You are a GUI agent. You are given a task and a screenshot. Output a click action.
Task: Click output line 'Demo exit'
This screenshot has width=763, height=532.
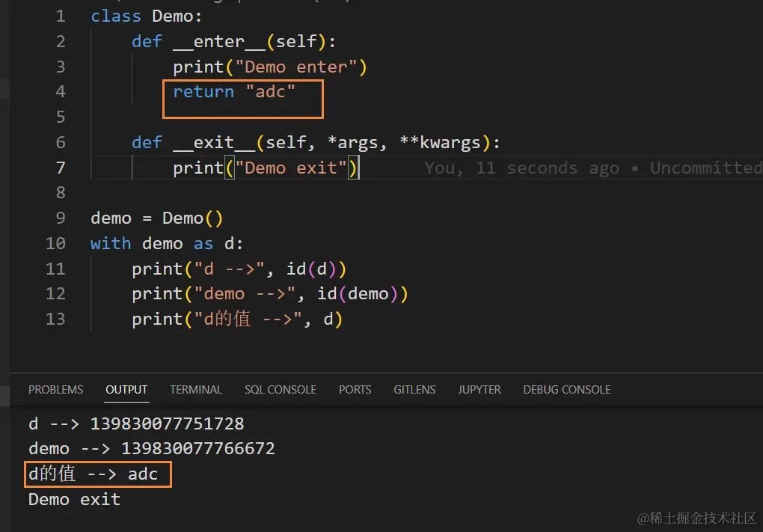coord(75,499)
